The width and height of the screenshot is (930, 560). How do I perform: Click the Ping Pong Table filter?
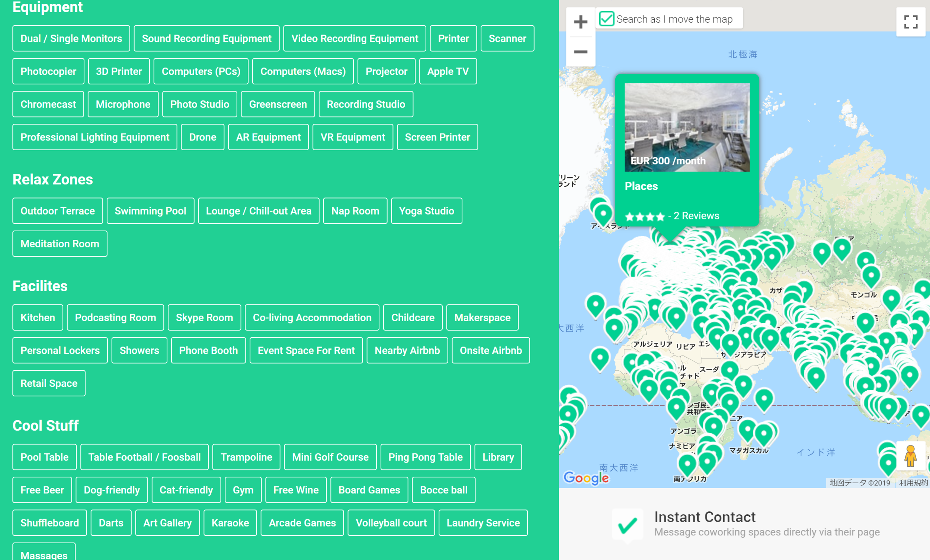click(425, 457)
